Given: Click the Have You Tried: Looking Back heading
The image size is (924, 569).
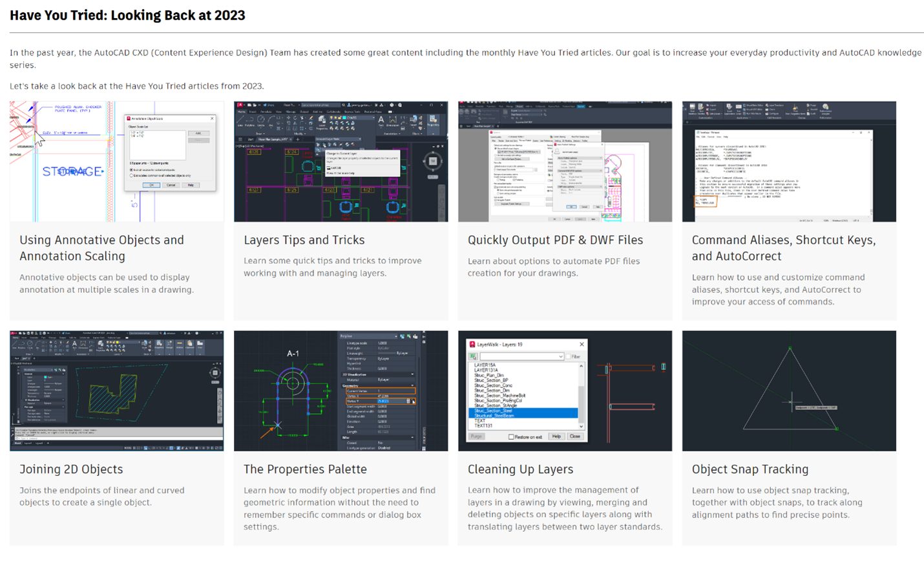Looking at the screenshot, I should pos(127,16).
